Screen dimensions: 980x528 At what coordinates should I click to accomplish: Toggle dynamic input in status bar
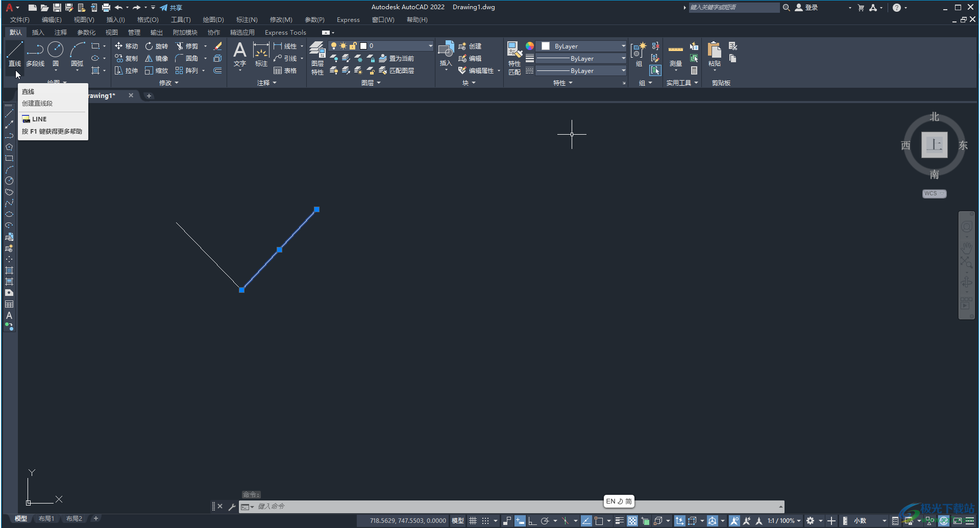point(520,521)
